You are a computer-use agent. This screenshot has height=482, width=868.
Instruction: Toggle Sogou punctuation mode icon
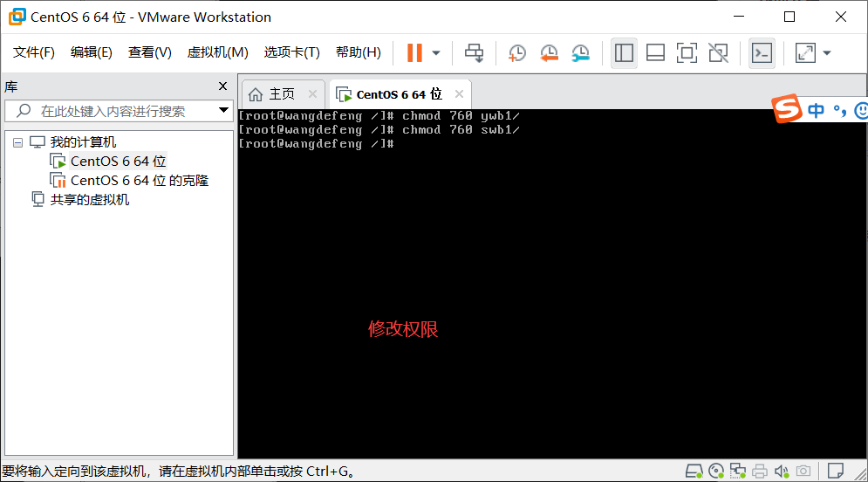pos(840,111)
